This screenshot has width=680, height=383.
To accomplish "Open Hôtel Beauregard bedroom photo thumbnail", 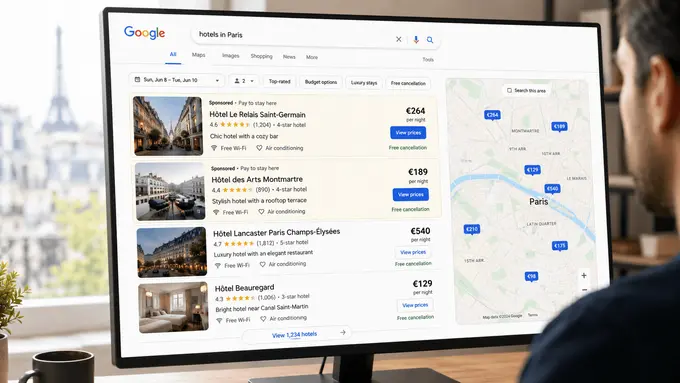I will pyautogui.click(x=173, y=307).
